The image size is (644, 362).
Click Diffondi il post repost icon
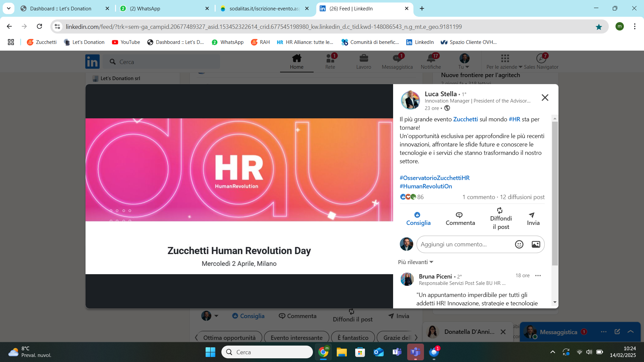pos(500,210)
